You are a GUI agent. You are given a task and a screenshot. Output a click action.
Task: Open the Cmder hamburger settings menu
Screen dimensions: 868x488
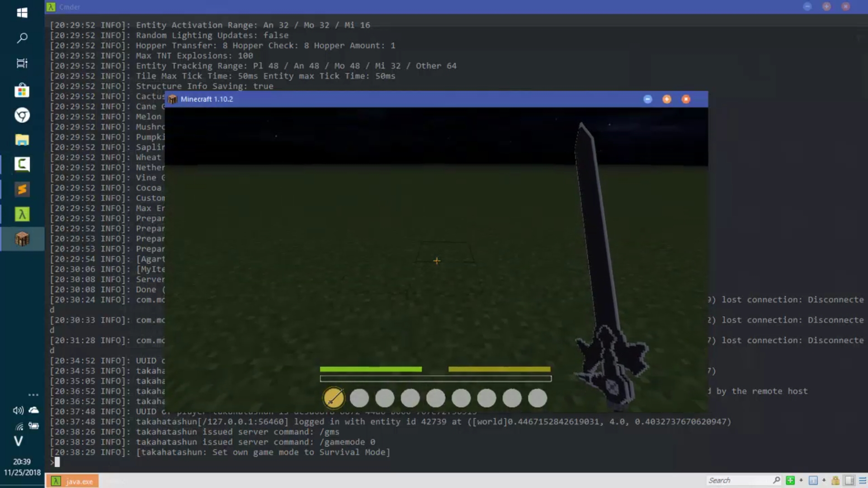click(x=863, y=480)
